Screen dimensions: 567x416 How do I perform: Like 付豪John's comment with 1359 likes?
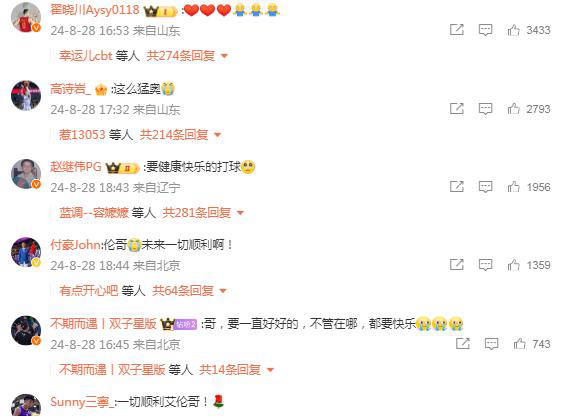[513, 265]
